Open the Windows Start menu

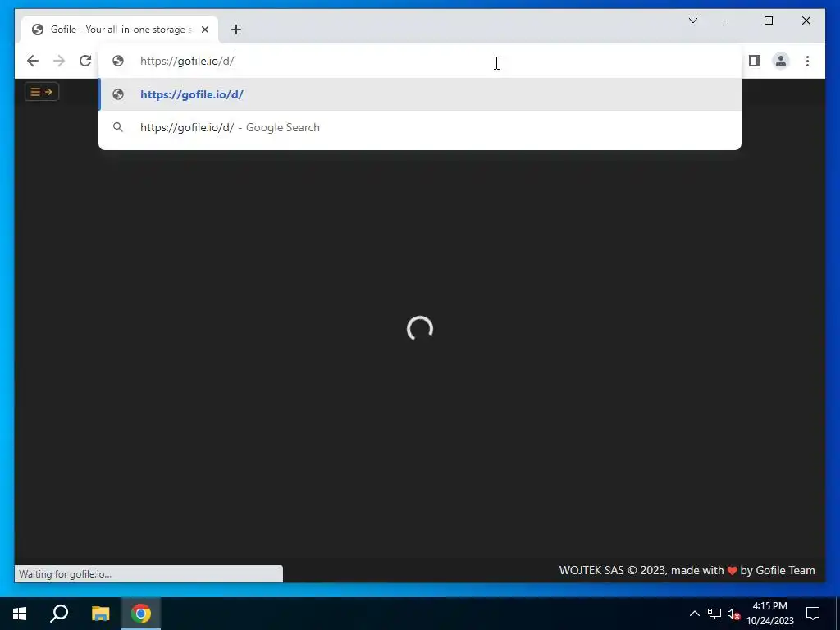coord(20,614)
